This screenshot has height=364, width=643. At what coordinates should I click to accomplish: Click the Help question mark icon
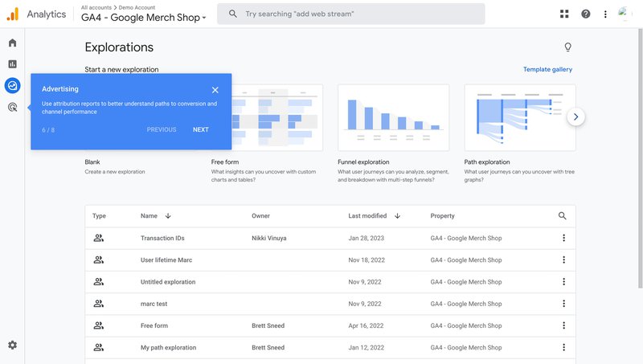click(x=585, y=14)
